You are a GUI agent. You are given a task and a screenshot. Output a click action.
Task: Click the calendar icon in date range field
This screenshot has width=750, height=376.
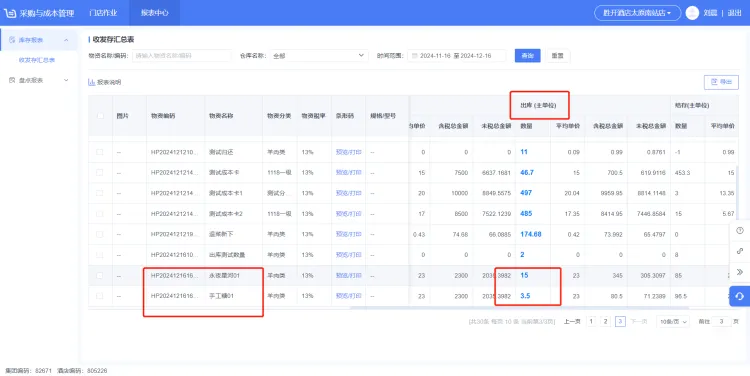(x=414, y=56)
